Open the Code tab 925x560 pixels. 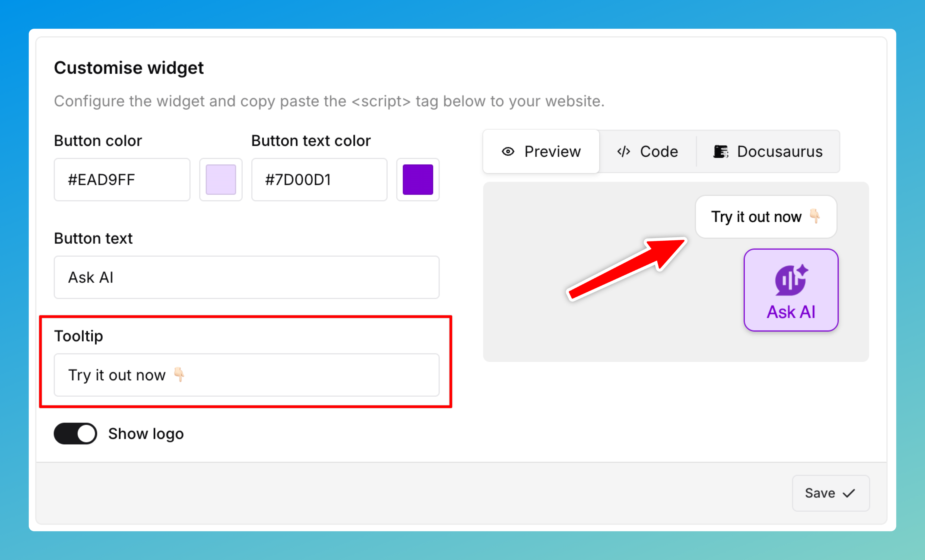[x=648, y=152]
